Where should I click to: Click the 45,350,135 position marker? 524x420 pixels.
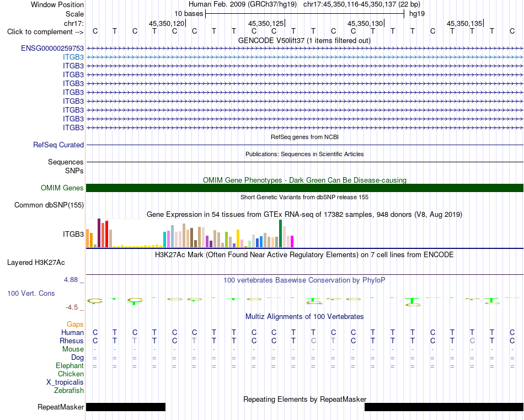click(x=464, y=23)
